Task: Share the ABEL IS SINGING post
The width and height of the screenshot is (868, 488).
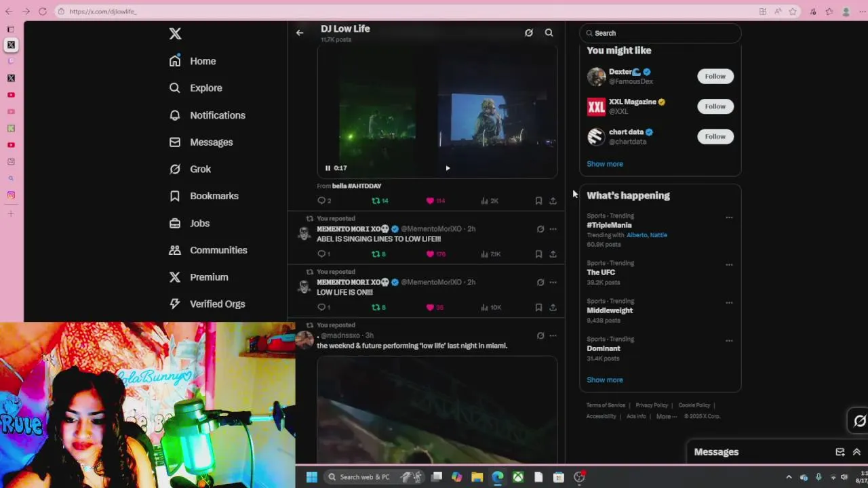Action: (x=553, y=254)
